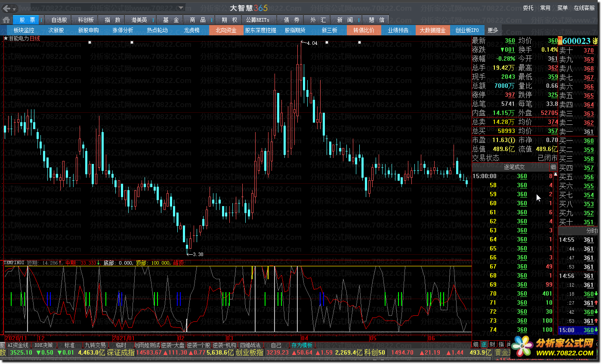The image size is (602, 364).
Task: Click 创业板指 in the status bar
Action: 250,352
